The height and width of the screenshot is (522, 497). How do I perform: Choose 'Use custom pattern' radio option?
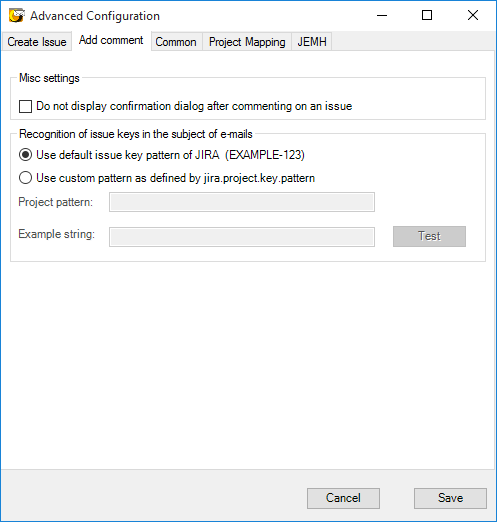(26, 178)
